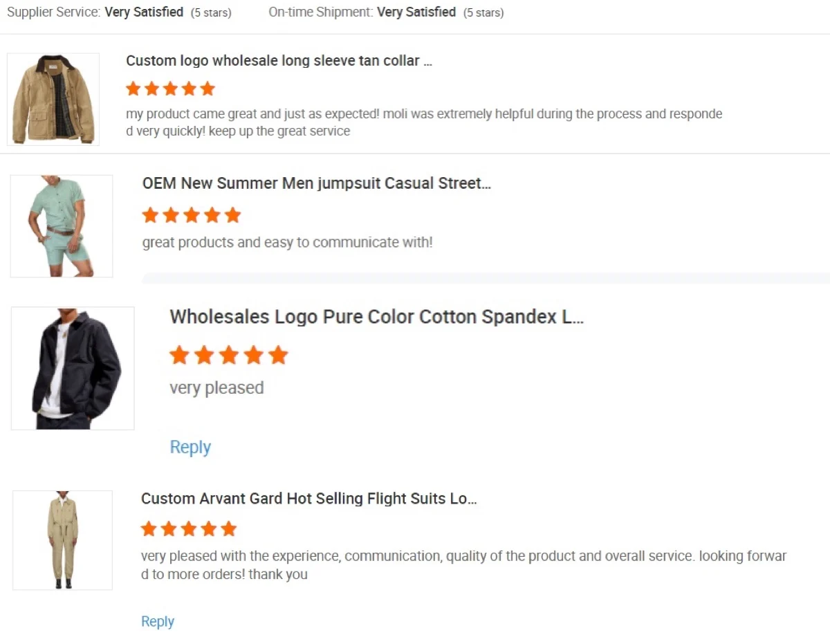Click the Supplier Service 'Very Satisfied' rating
This screenshot has width=830, height=644.
pos(144,12)
